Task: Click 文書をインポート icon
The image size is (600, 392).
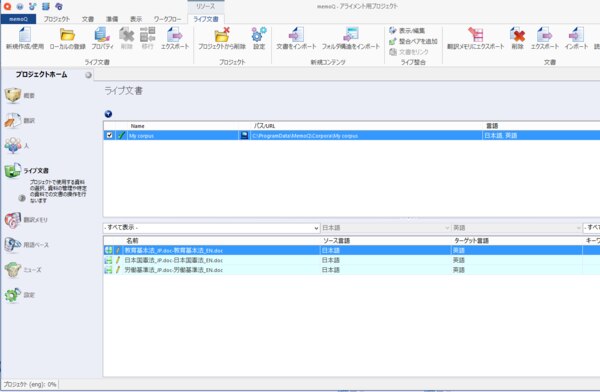Action: coord(296,34)
